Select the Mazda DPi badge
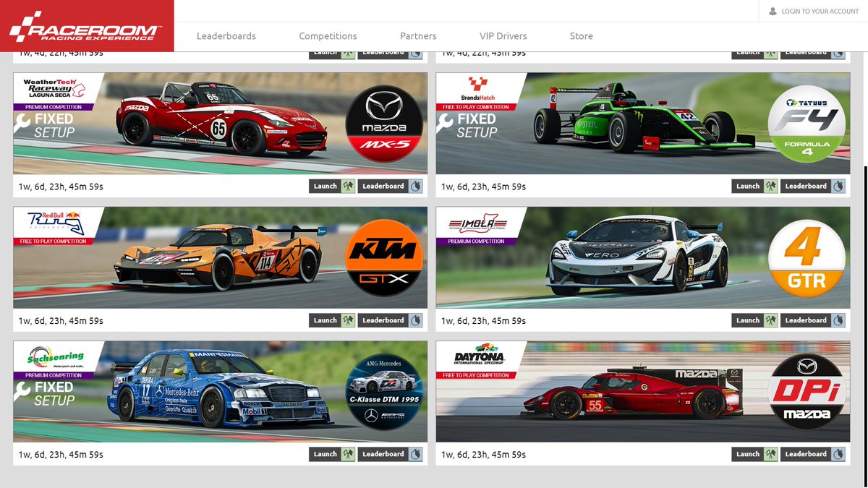The height and width of the screenshot is (488, 868). (x=809, y=395)
